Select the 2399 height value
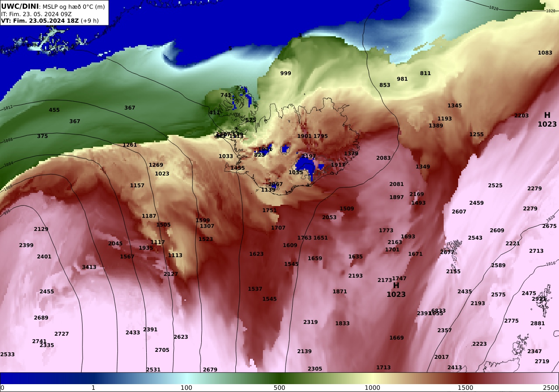Viewport: 559px width, 392px height. [26, 245]
